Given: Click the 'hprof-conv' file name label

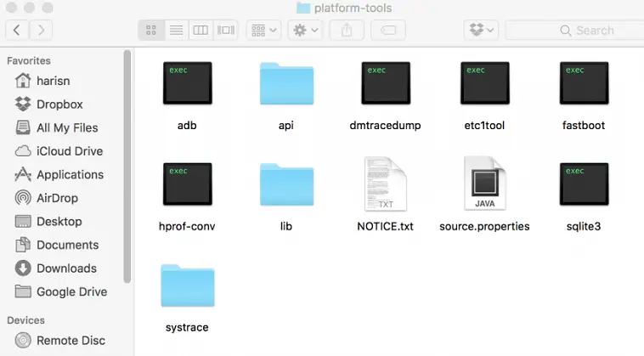Looking at the screenshot, I should (x=187, y=226).
